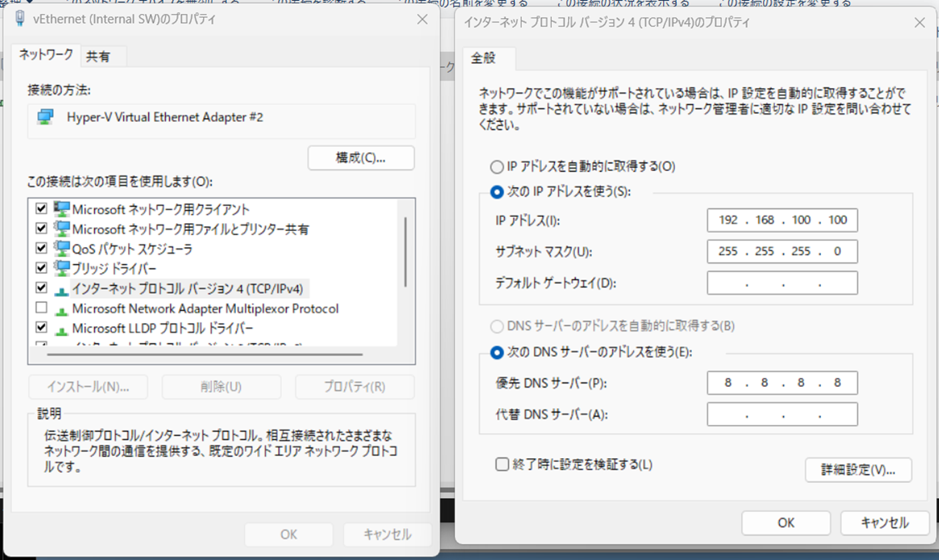This screenshot has width=939, height=560.
Task: Uncheck インターネット プロトコル バージョン 4 checkbox
Action: (41, 288)
